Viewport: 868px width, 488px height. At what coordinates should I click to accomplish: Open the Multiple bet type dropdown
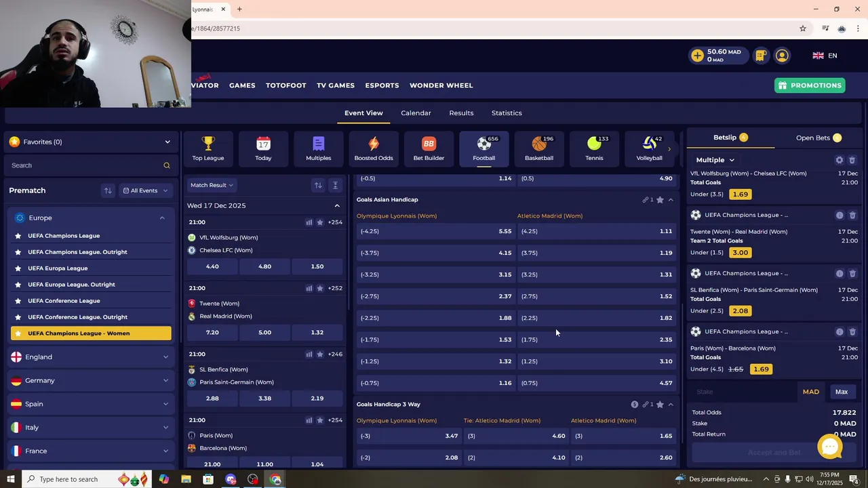pos(715,160)
